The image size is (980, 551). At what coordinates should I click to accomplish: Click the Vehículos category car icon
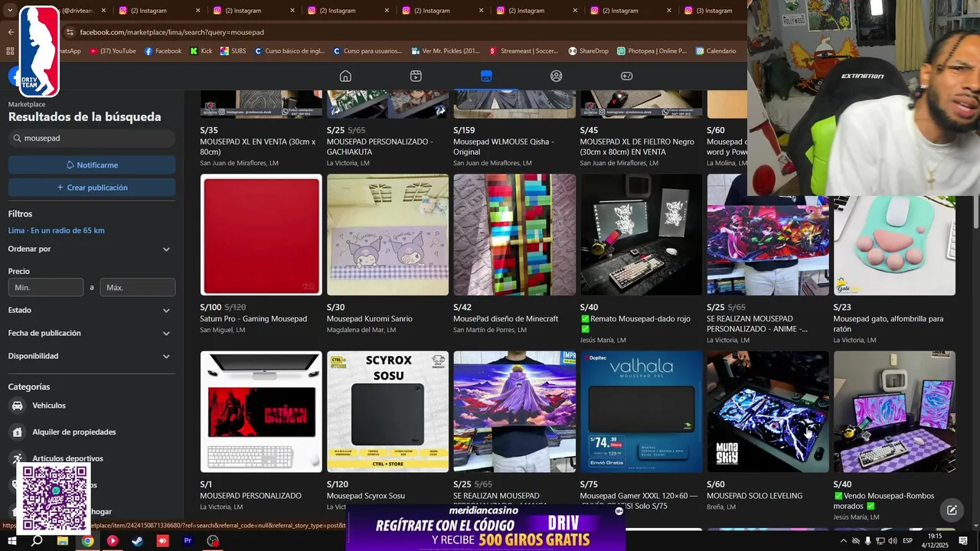coord(17,406)
